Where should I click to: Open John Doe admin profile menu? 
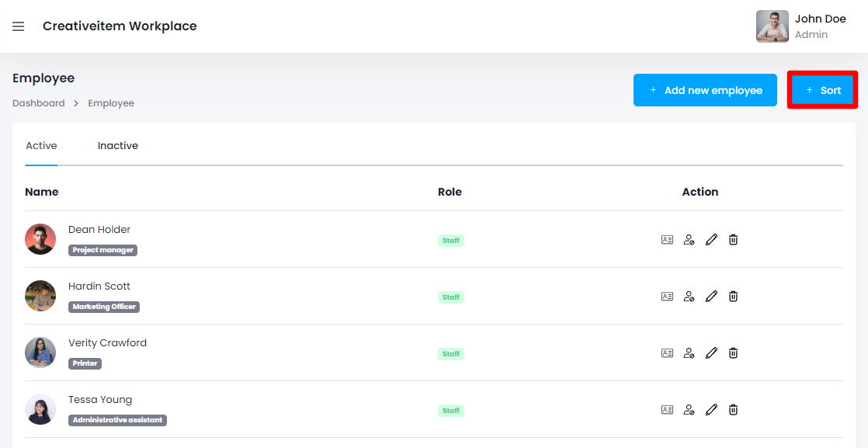pos(802,26)
